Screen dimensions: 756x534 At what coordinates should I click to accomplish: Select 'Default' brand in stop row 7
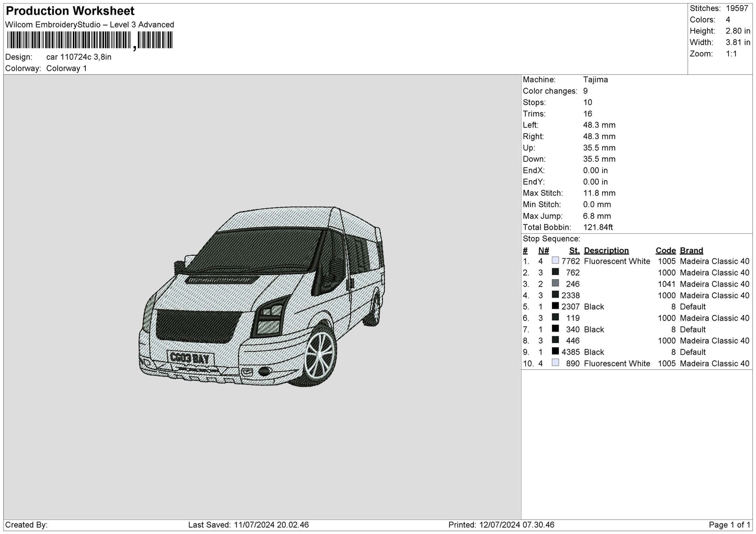coord(693,330)
